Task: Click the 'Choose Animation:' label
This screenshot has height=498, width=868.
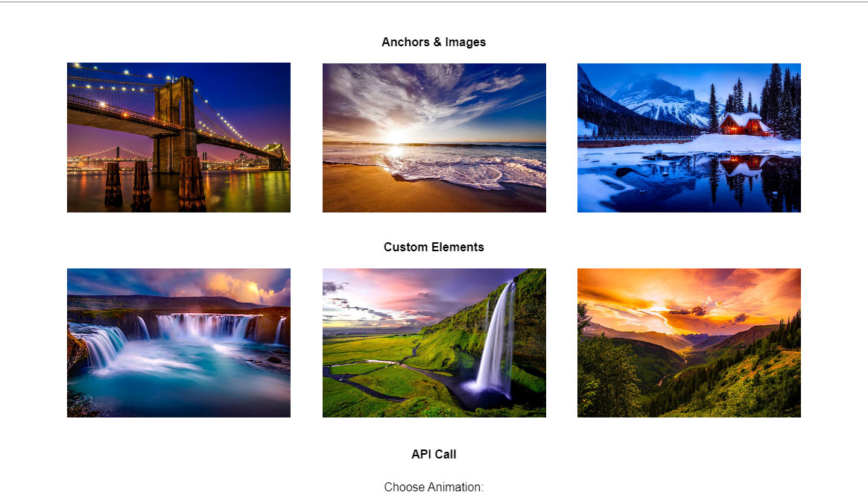Action: coord(434,487)
